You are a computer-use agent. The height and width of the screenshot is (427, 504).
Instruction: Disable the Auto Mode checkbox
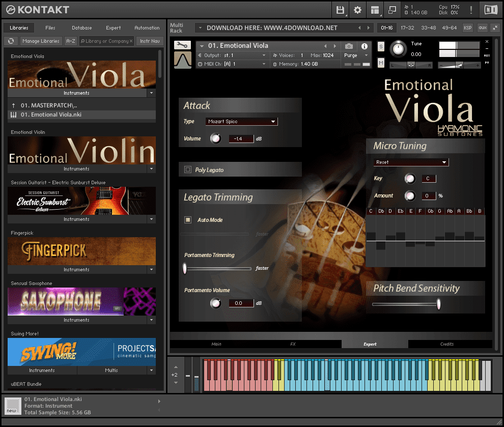pyautogui.click(x=188, y=220)
